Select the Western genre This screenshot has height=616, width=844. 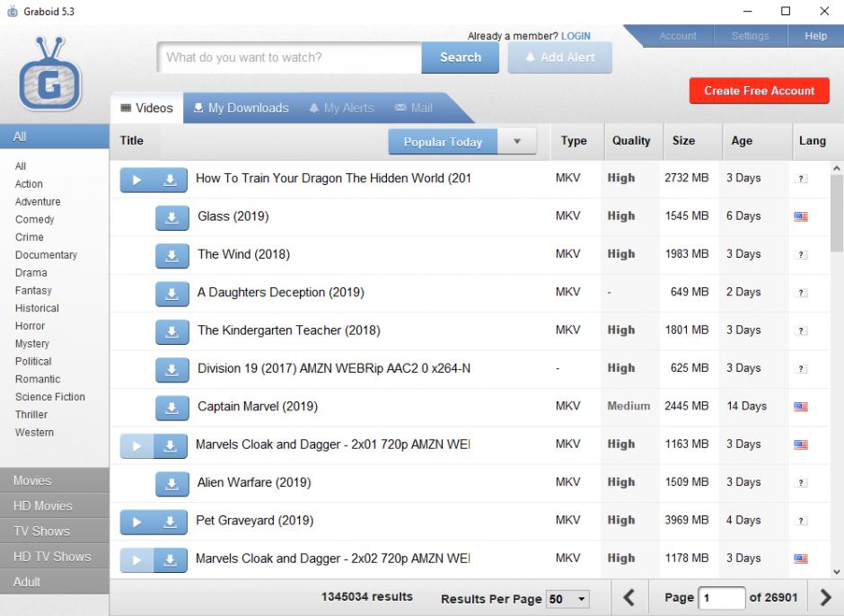pyautogui.click(x=34, y=433)
